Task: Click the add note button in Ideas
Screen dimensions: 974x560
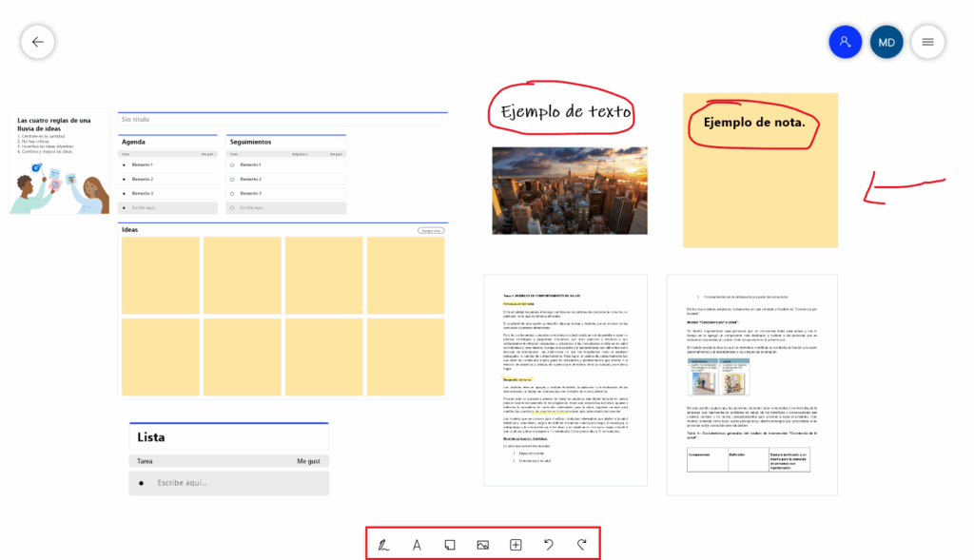Action: 430,231
